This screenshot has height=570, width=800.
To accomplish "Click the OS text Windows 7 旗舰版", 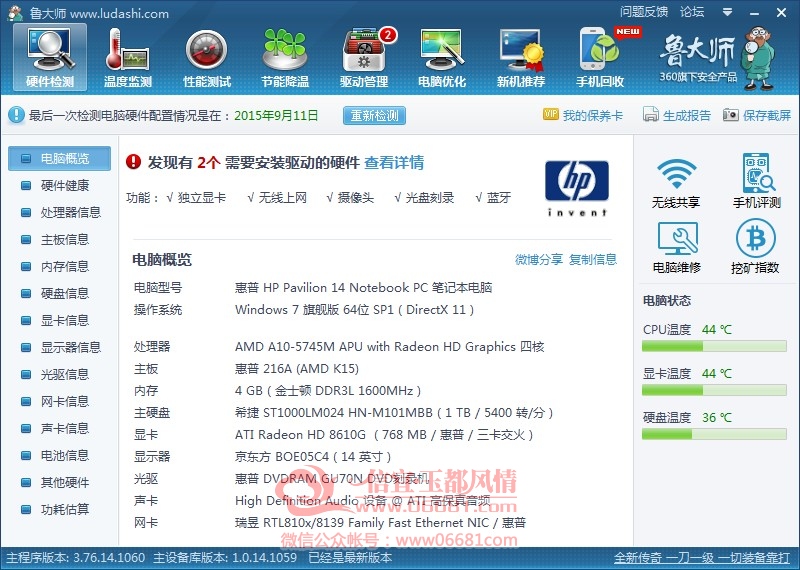I will tap(355, 310).
